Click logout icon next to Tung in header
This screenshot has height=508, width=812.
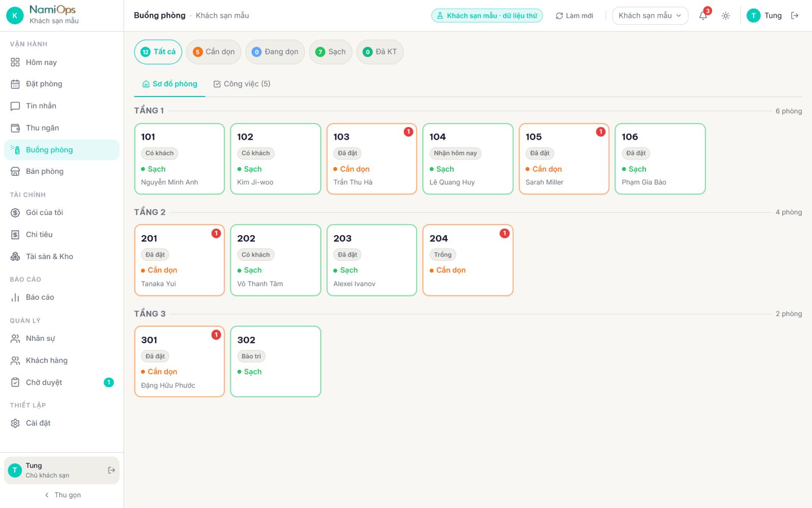pos(795,16)
